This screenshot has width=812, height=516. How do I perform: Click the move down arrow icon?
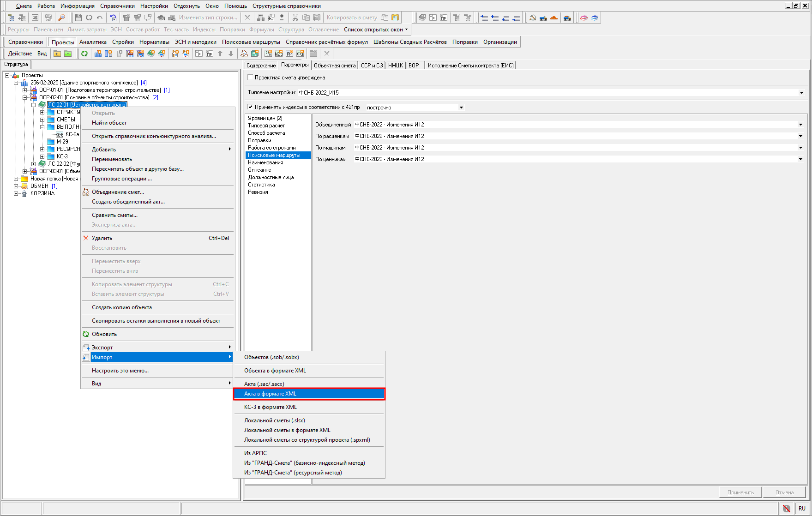click(x=231, y=54)
